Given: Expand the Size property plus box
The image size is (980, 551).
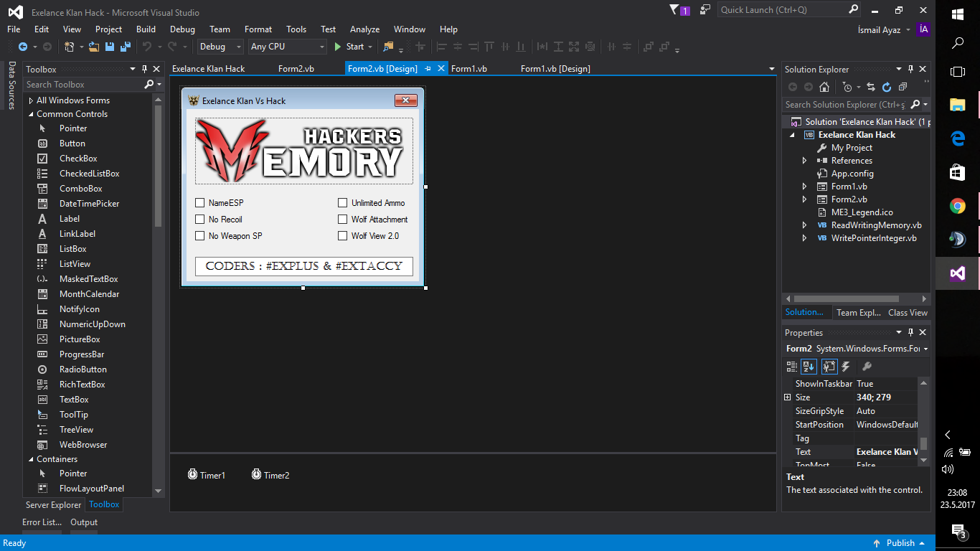Looking at the screenshot, I should point(787,397).
